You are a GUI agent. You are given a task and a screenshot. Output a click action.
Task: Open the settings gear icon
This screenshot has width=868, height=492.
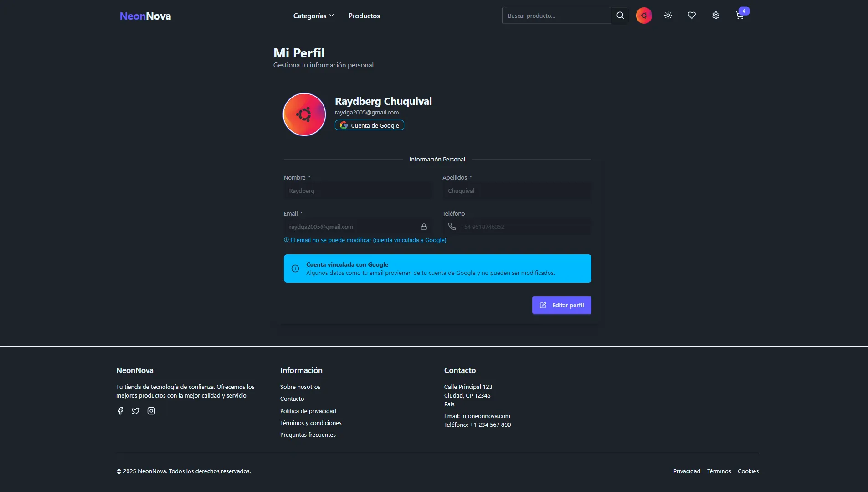coord(716,16)
